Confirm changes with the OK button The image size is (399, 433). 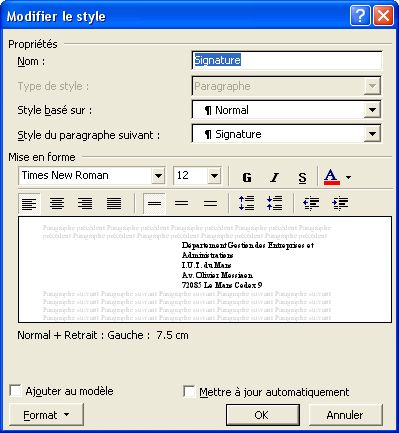pyautogui.click(x=263, y=415)
